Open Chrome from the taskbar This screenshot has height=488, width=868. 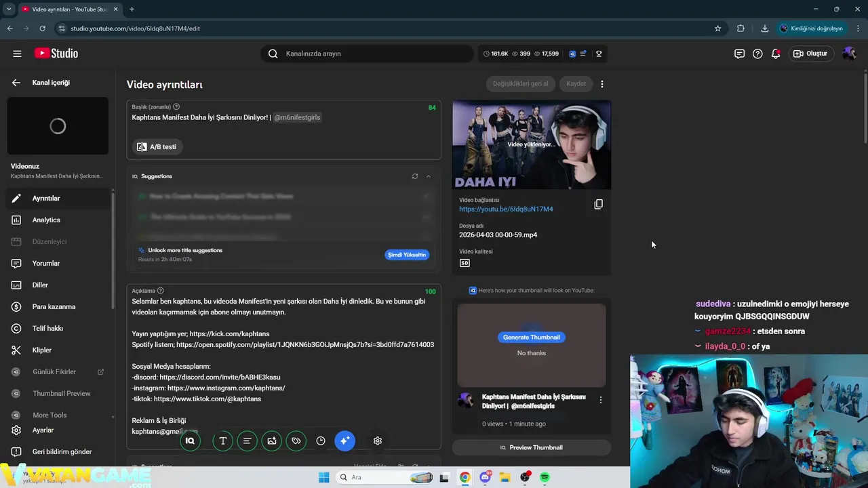point(465,478)
